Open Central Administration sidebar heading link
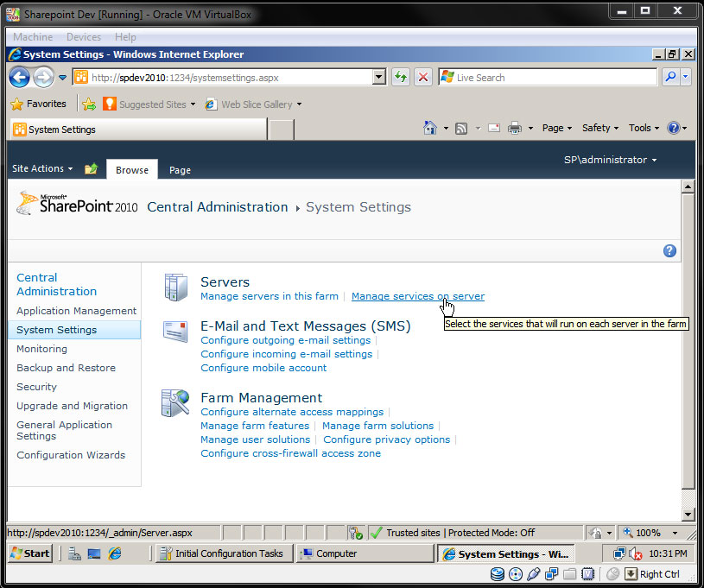The image size is (704, 588). pos(56,284)
